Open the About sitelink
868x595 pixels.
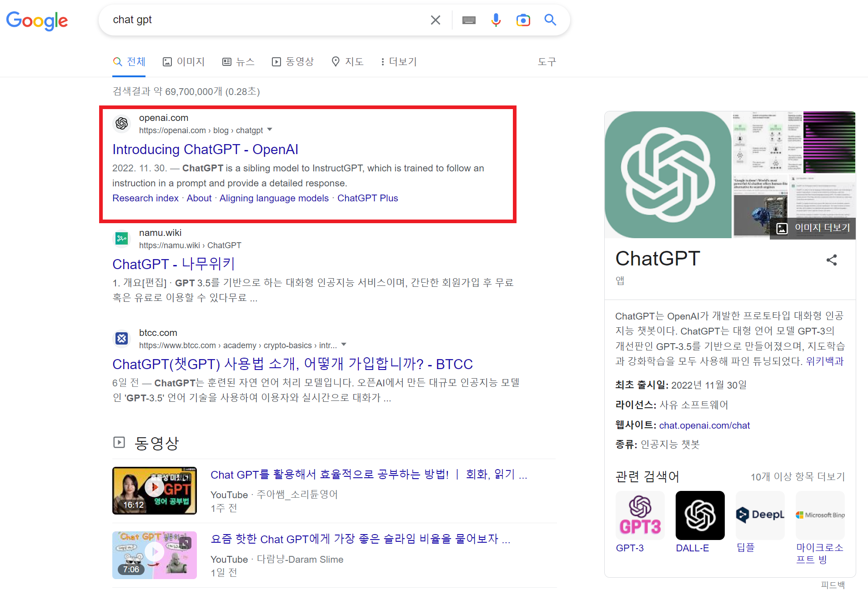pyautogui.click(x=199, y=198)
